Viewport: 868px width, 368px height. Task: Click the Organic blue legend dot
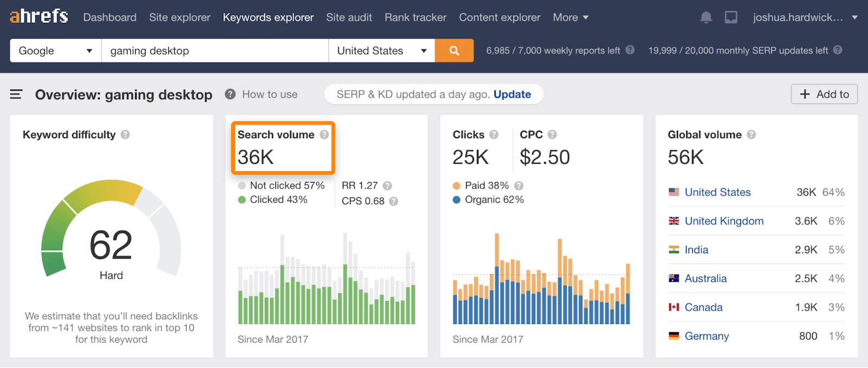pyautogui.click(x=457, y=199)
